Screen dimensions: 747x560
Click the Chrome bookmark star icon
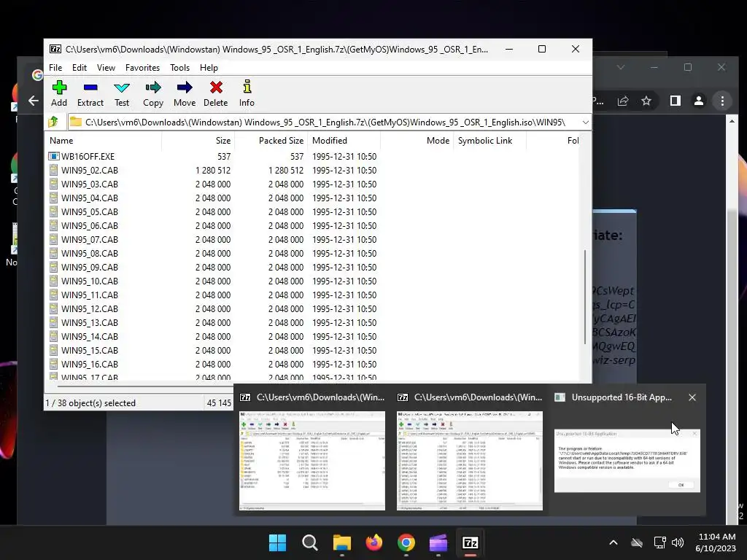[x=646, y=101]
